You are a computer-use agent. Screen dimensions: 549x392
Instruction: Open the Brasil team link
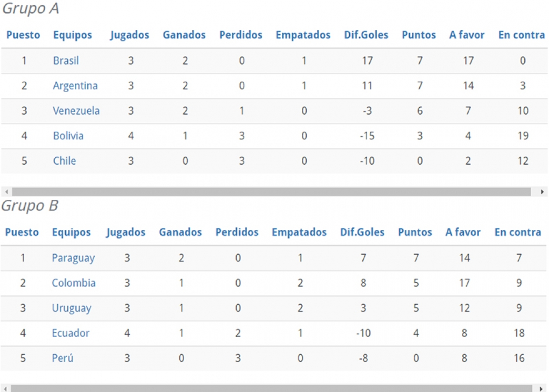click(x=66, y=61)
